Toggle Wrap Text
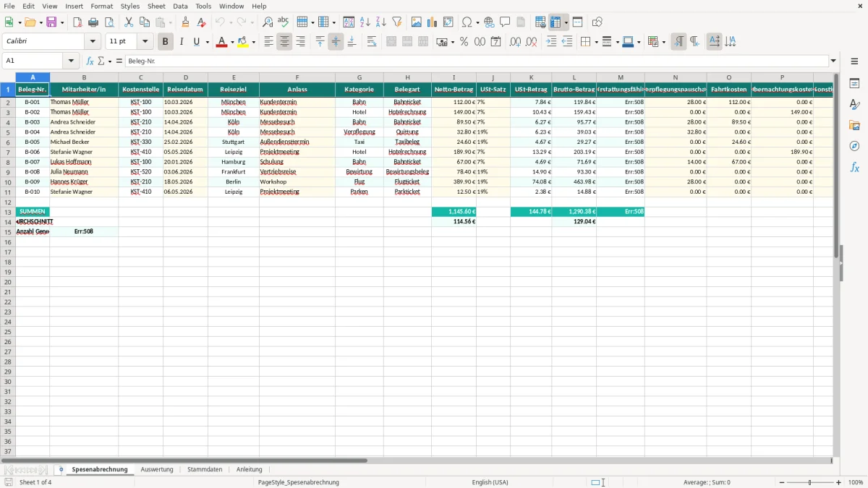The width and height of the screenshot is (868, 488). tap(372, 42)
